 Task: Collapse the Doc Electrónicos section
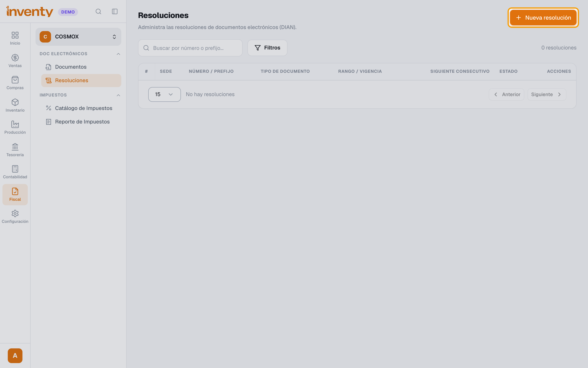(118, 54)
